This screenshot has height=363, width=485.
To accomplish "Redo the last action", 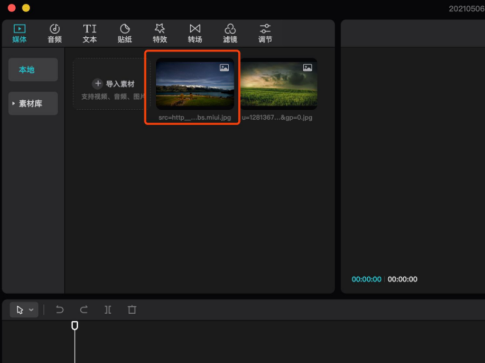I will [x=84, y=310].
